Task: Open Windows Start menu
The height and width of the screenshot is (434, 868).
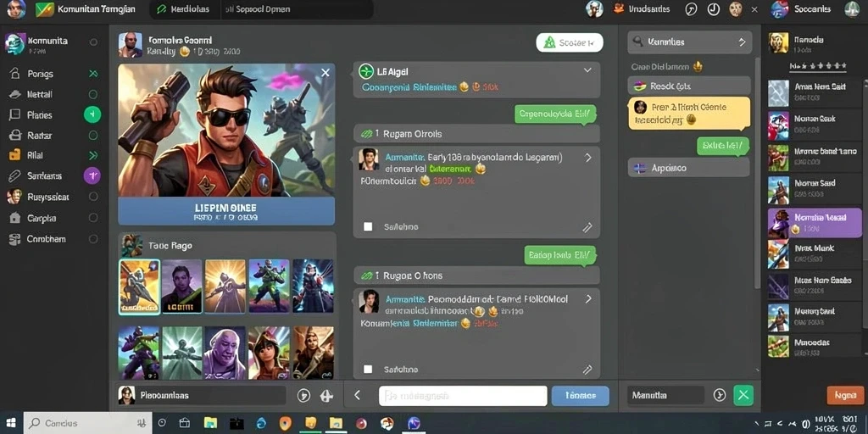Action: [11, 424]
